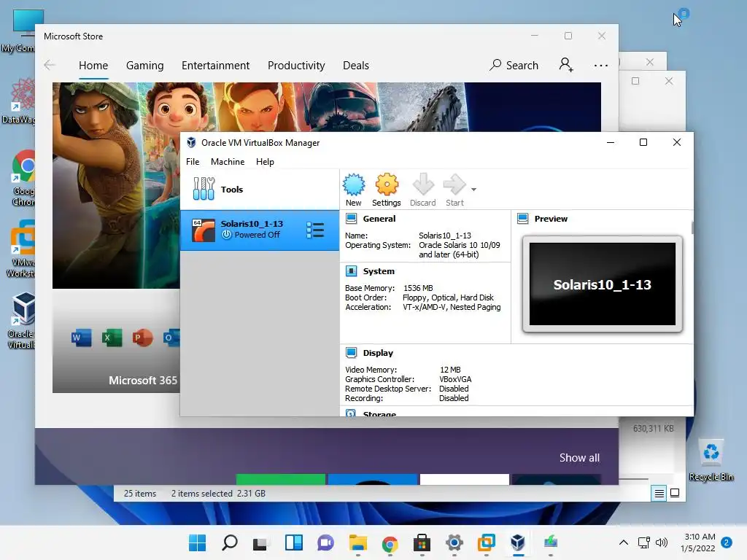Open VMware Workstation from the taskbar
The image size is (747, 560).
pos(487,542)
